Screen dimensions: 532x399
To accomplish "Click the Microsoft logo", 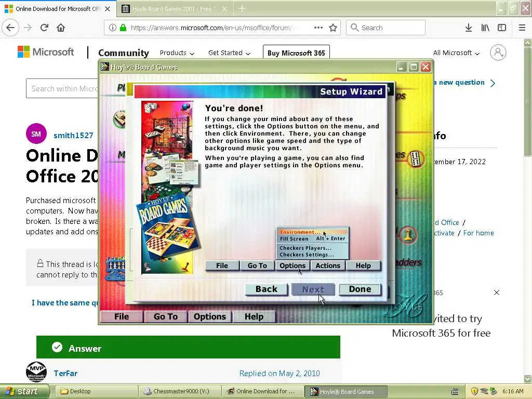I will point(46,52).
